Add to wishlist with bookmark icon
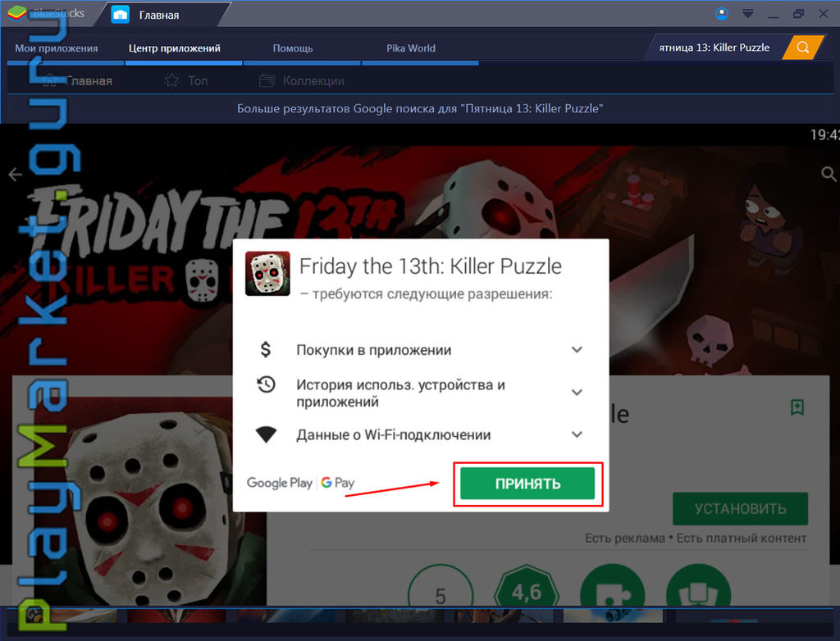 click(797, 407)
